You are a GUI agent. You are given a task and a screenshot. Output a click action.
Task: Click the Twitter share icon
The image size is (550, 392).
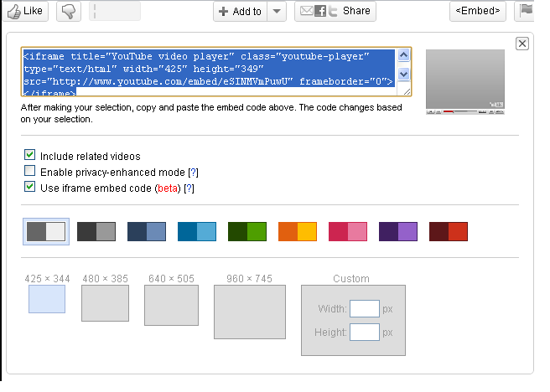(x=333, y=11)
